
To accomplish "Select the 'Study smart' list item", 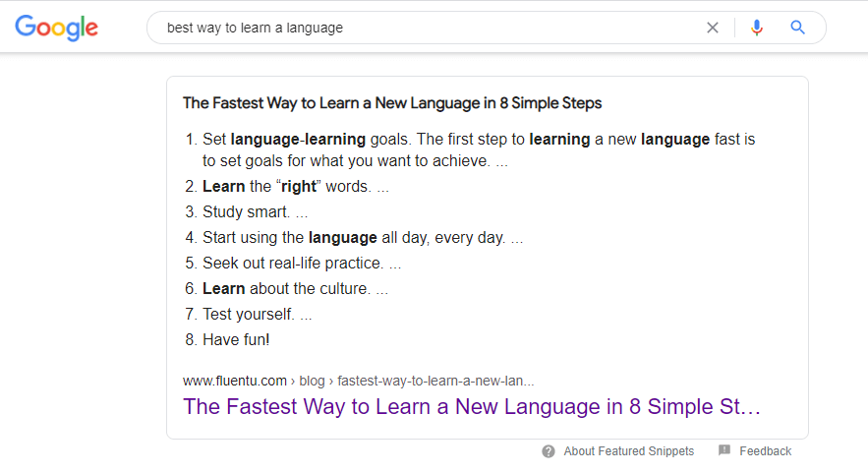I will pyautogui.click(x=255, y=211).
